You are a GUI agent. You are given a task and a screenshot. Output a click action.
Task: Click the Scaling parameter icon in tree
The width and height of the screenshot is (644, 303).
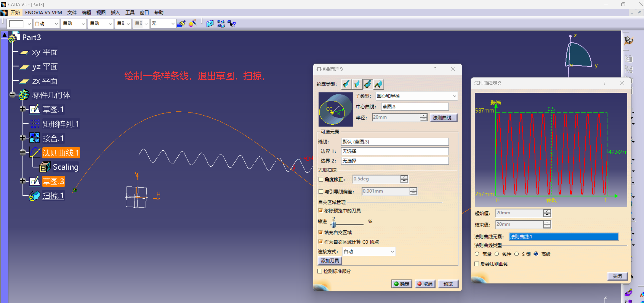[45, 167]
